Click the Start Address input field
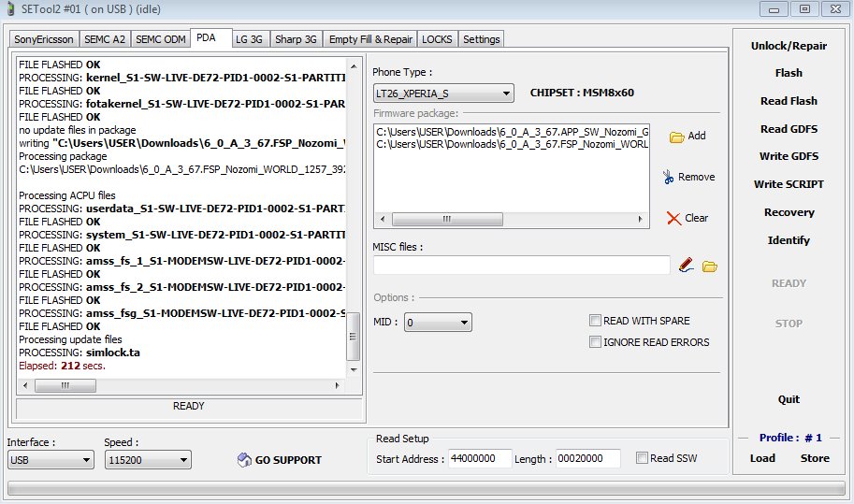Viewport: 854px width, 504px height. (480, 458)
